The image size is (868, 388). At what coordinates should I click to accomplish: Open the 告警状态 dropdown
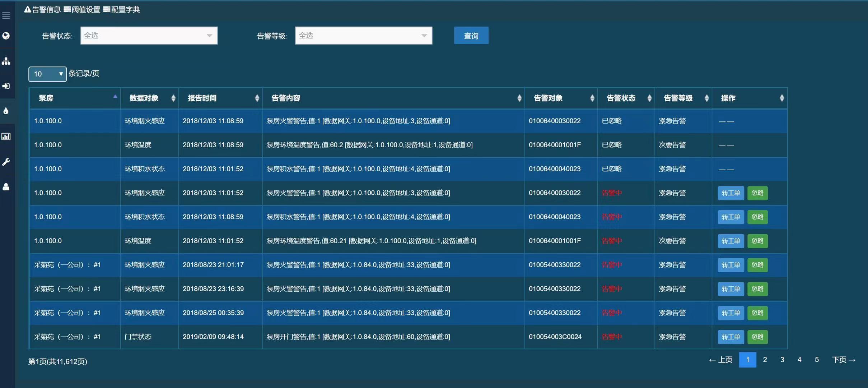point(148,35)
